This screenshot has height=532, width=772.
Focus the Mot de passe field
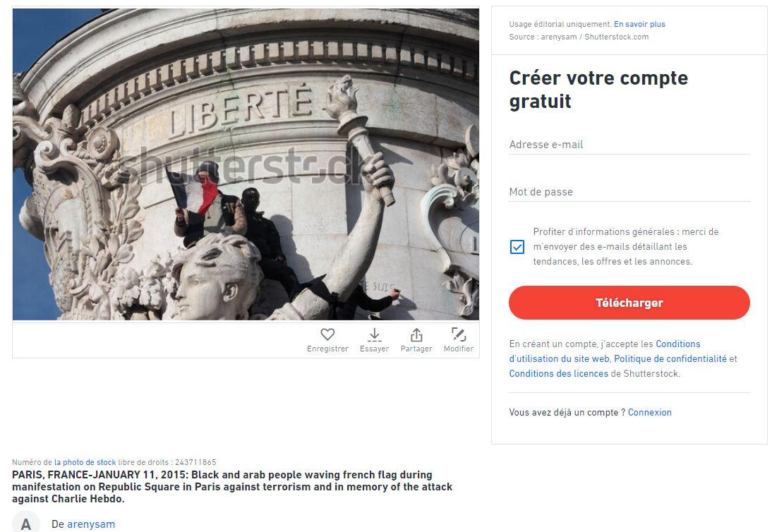[x=629, y=192]
